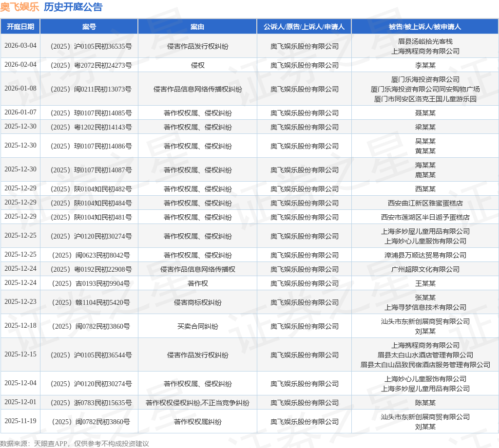Click the 著作权 cause cell for 王某某
Image resolution: width=499 pixels, height=448 pixels.
coord(198,283)
